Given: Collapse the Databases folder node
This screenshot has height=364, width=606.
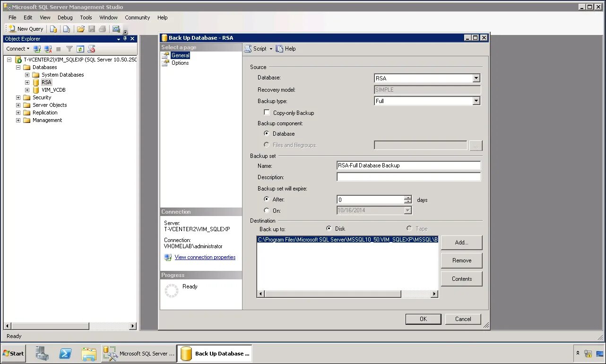Looking at the screenshot, I should (18, 67).
